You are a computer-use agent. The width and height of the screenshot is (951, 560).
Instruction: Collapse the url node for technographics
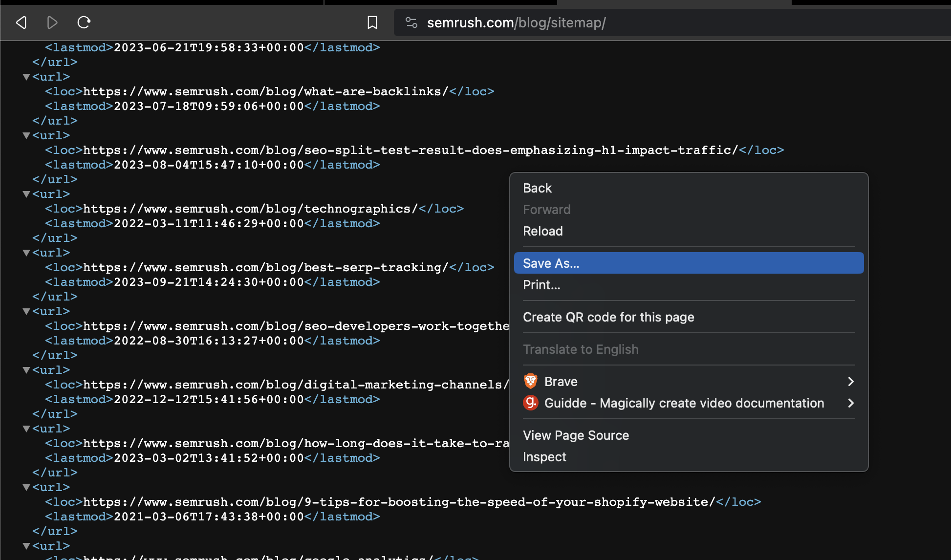pos(26,194)
